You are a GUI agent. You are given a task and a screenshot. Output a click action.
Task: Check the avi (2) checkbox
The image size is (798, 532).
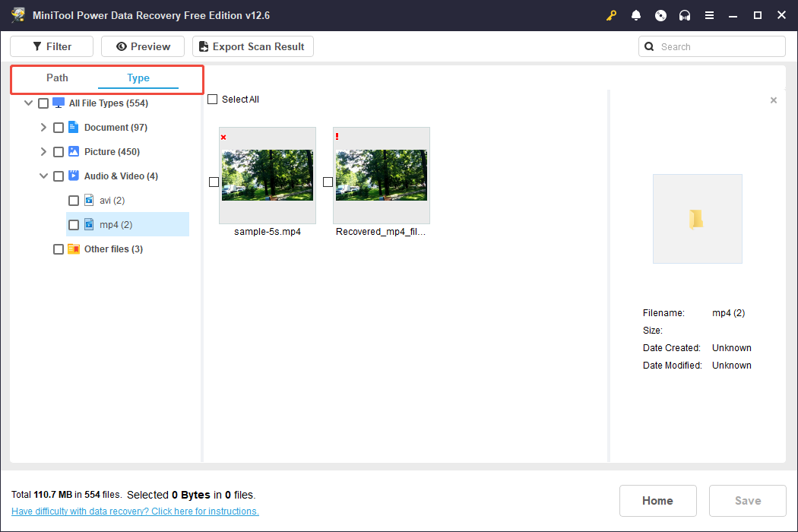tap(74, 201)
